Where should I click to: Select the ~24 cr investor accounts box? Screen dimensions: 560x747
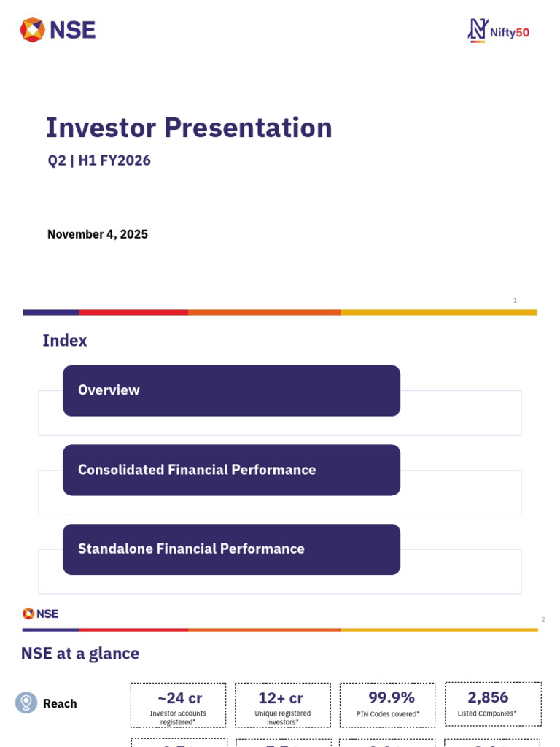tap(179, 705)
